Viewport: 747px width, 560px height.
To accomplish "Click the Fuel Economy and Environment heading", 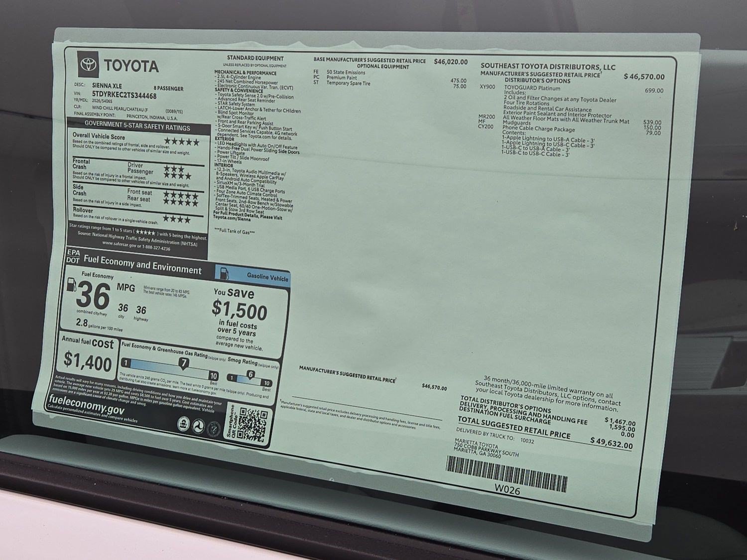I will pyautogui.click(x=142, y=264).
